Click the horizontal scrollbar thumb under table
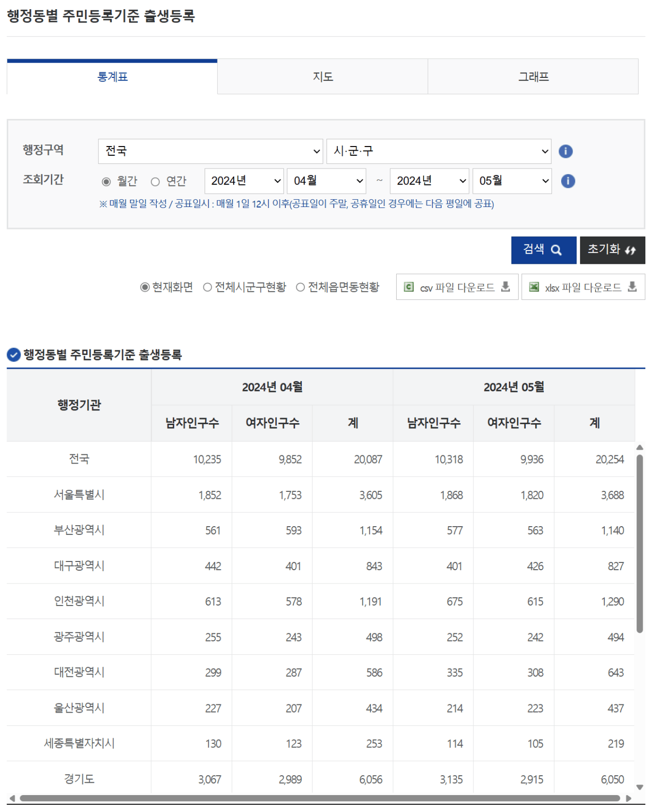The width and height of the screenshot is (656, 812). [320, 798]
